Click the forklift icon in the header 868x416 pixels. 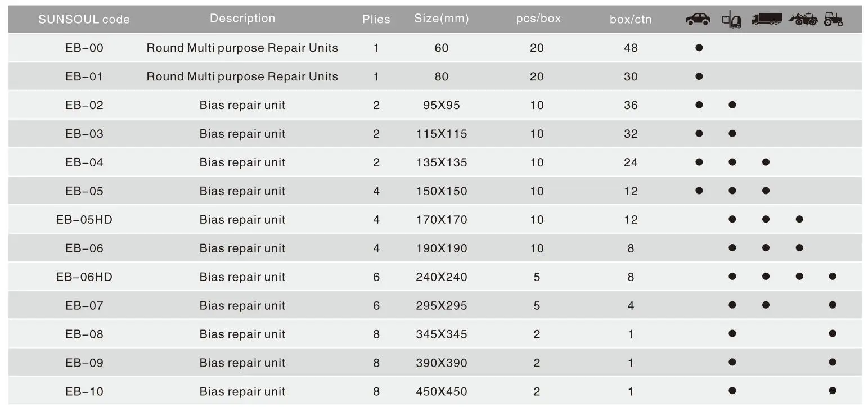tap(731, 20)
